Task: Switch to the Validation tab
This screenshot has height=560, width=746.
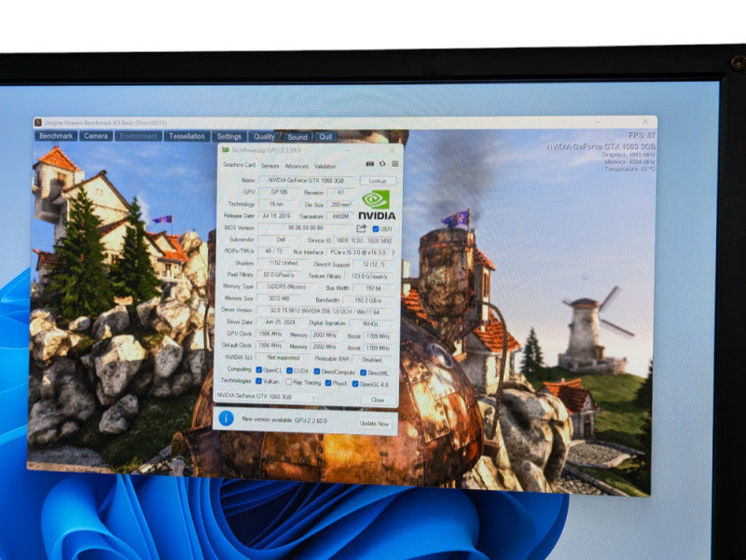Action: coord(325,167)
